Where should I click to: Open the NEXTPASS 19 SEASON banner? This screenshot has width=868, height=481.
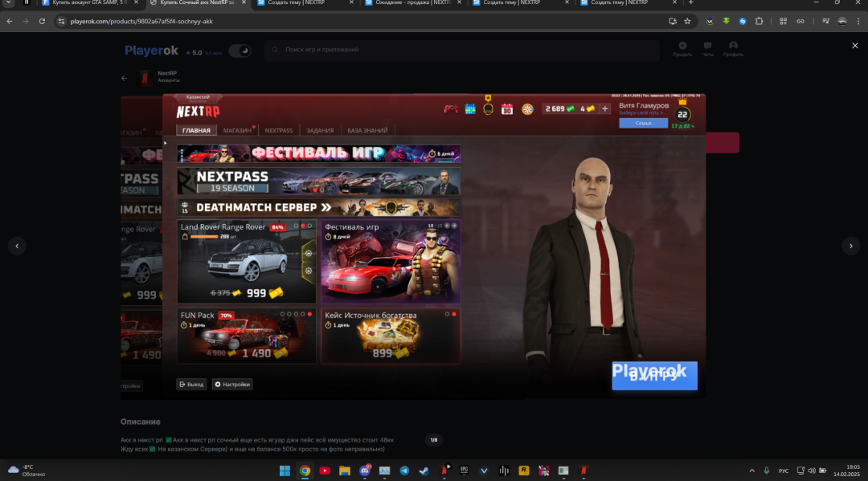(x=319, y=181)
